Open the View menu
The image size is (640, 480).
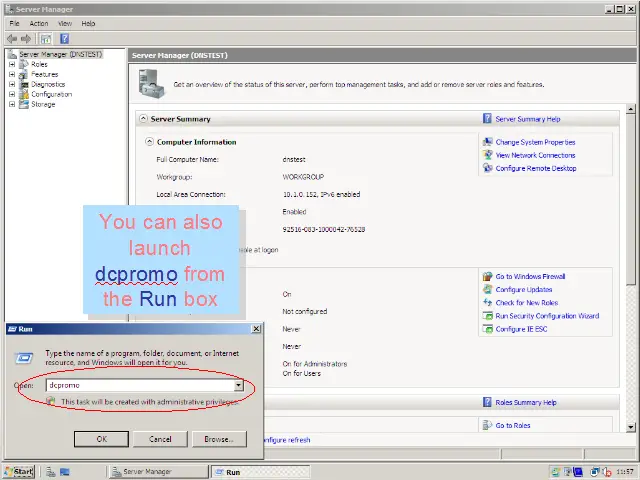click(x=65, y=23)
